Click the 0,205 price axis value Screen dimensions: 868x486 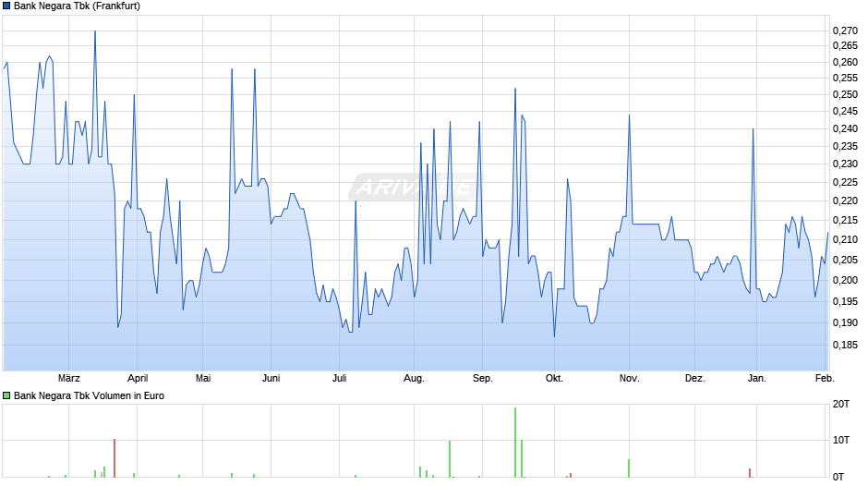click(x=845, y=260)
